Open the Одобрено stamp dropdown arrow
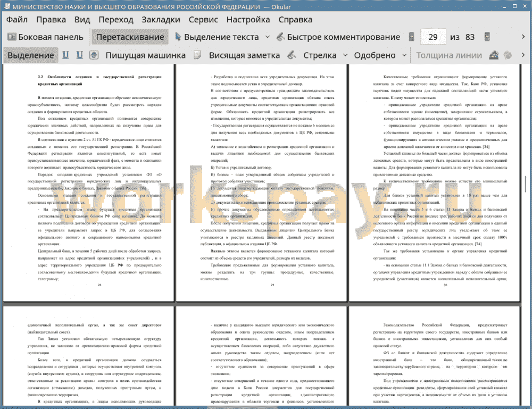 click(404, 55)
